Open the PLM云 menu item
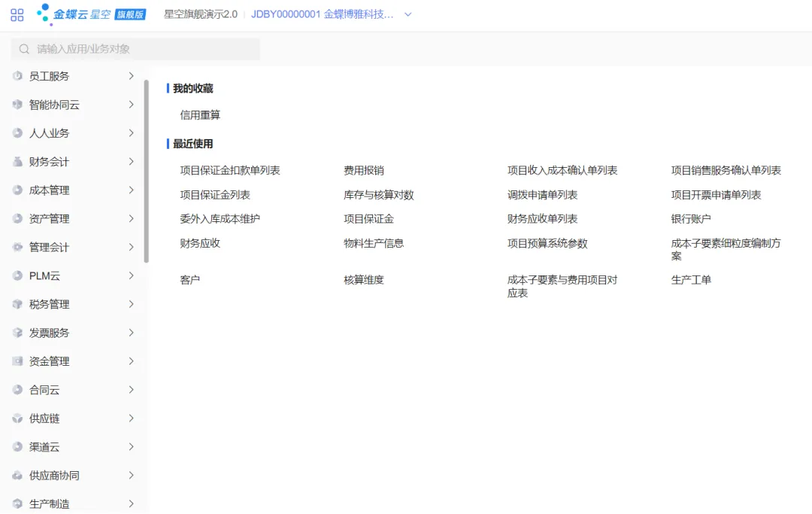Viewport: 812px width, 514px height. click(x=44, y=276)
